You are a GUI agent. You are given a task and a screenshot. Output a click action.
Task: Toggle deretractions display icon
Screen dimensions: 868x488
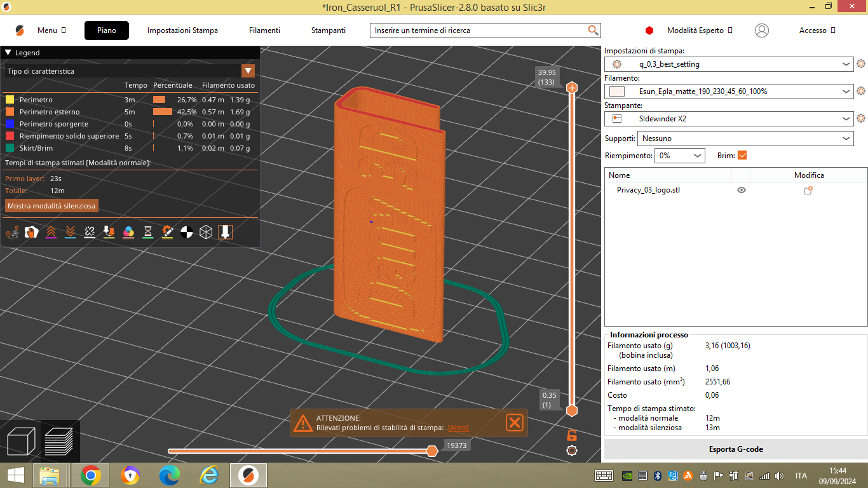pos(70,233)
